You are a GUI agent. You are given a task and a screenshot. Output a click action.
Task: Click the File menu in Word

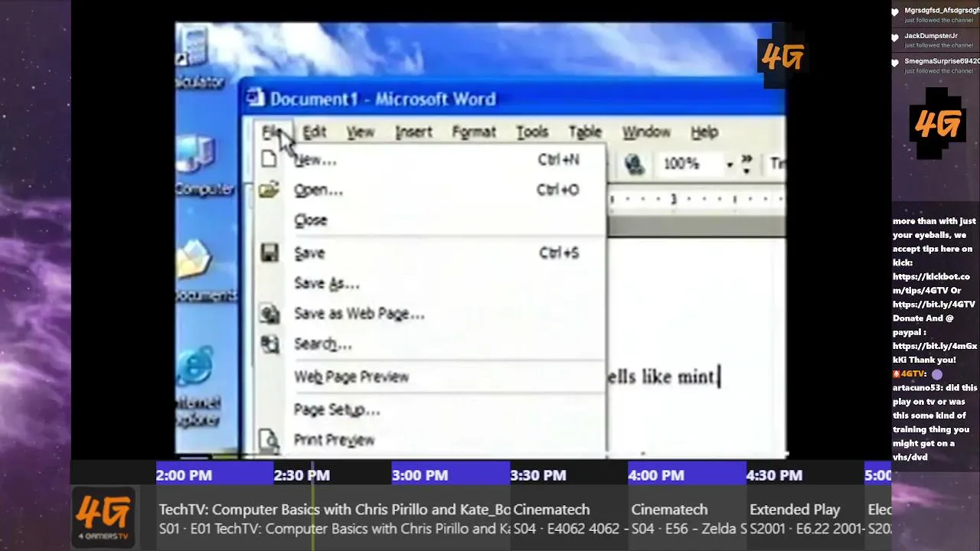pos(273,132)
